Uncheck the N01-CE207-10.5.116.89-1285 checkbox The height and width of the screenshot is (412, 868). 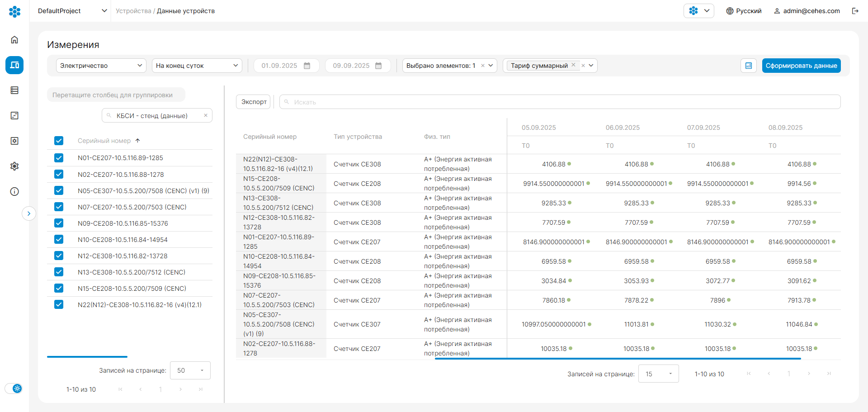pyautogui.click(x=59, y=158)
